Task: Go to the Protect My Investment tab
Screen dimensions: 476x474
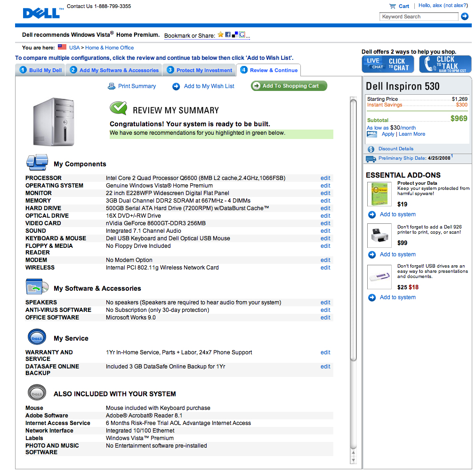Action: tap(199, 70)
